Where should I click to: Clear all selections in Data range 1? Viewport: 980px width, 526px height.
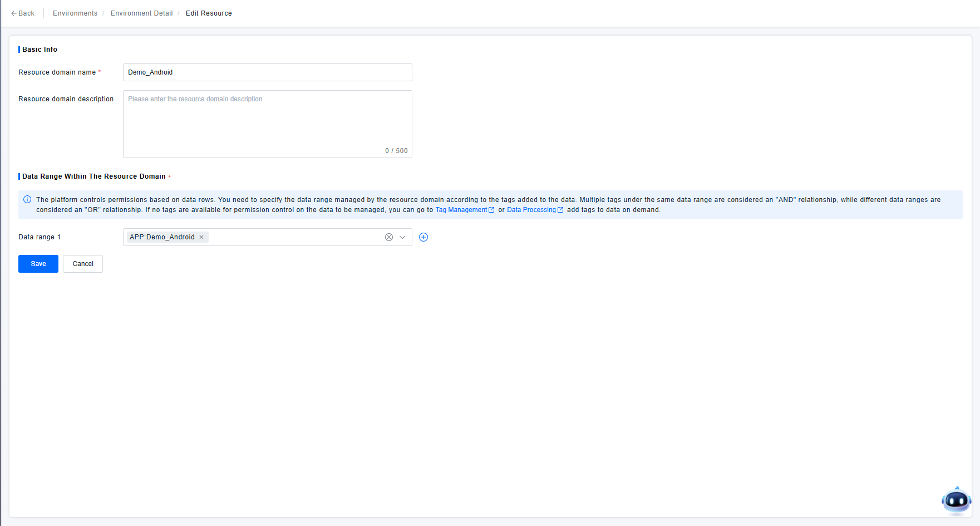click(389, 237)
